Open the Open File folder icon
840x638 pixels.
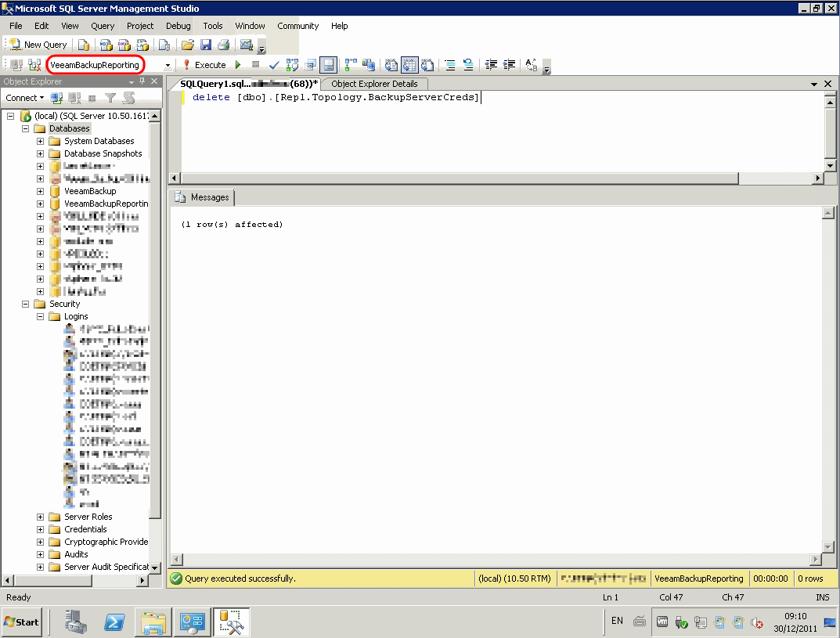tap(188, 45)
